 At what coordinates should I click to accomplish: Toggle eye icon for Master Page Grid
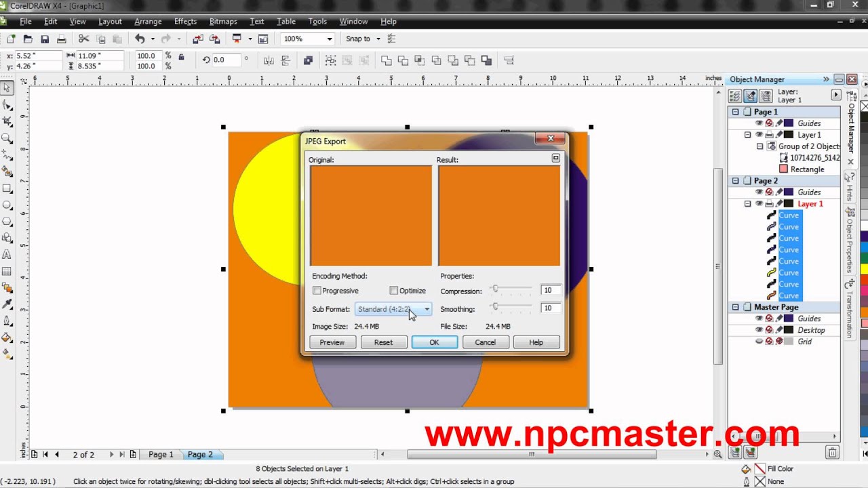point(759,342)
